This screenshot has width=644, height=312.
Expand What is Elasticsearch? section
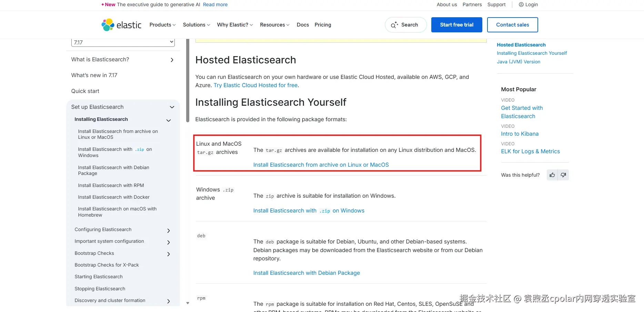pos(172,60)
